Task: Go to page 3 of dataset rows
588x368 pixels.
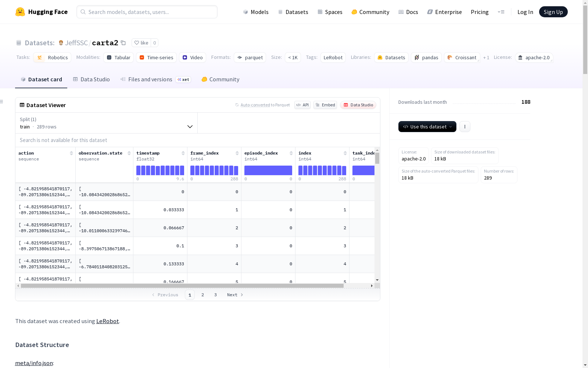Action: [x=215, y=295]
